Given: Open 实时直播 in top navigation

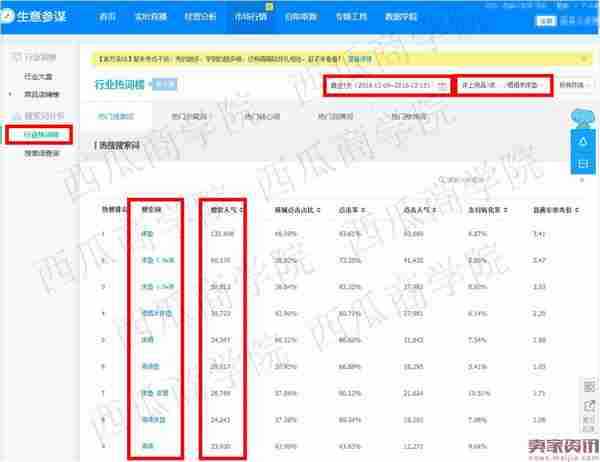Looking at the screenshot, I should coord(151,17).
